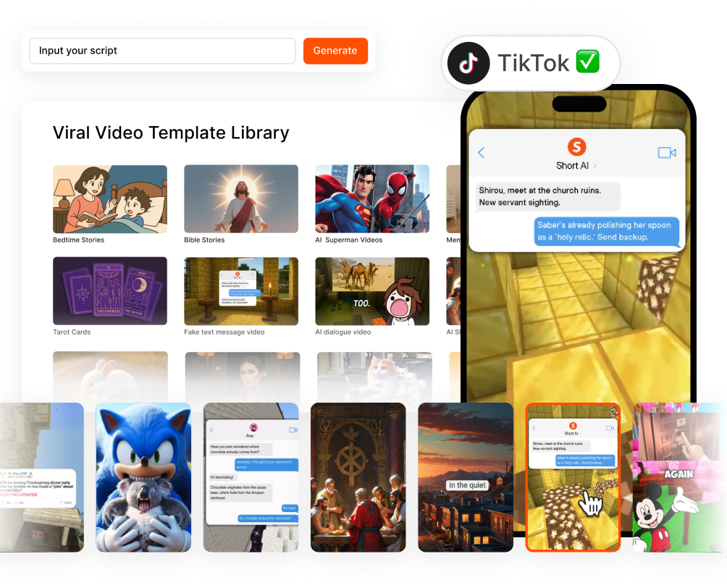The width and height of the screenshot is (727, 588).
Task: Click the Fake text message video label
Action: point(224,332)
